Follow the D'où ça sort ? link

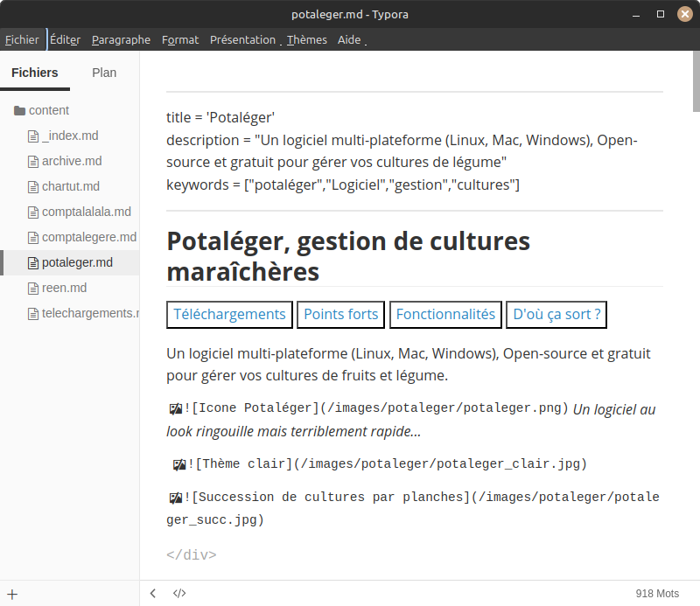(x=556, y=315)
